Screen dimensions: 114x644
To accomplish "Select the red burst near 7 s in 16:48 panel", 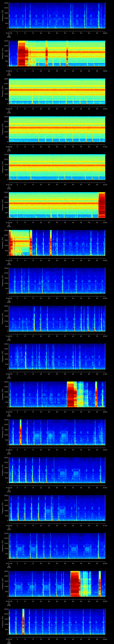I will (x=21, y=432).
